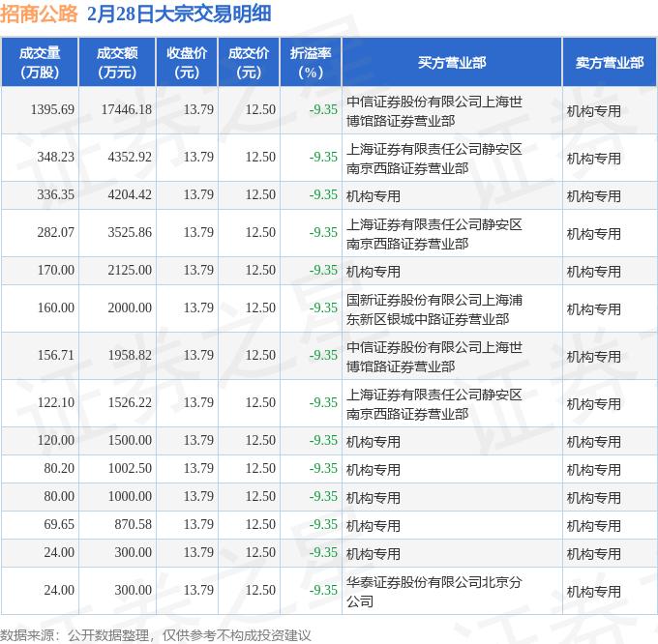Click deal price 12.50 in the 1002.50 row
The width and height of the screenshot is (658, 644).
pyautogui.click(x=260, y=469)
